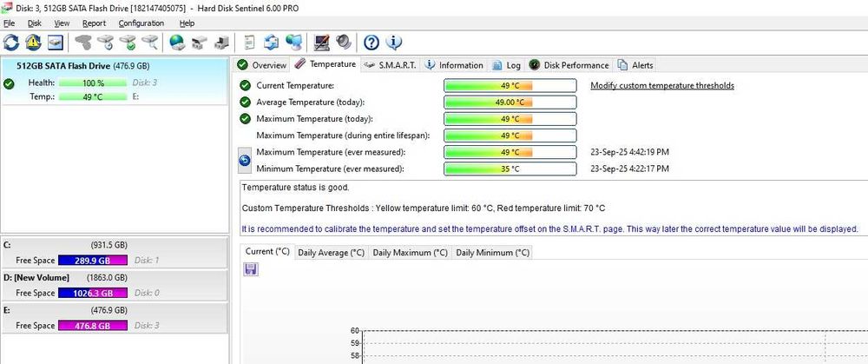Click the green check next to Current Temperature
Image resolution: width=868 pixels, height=364 pixels.
pos(246,86)
